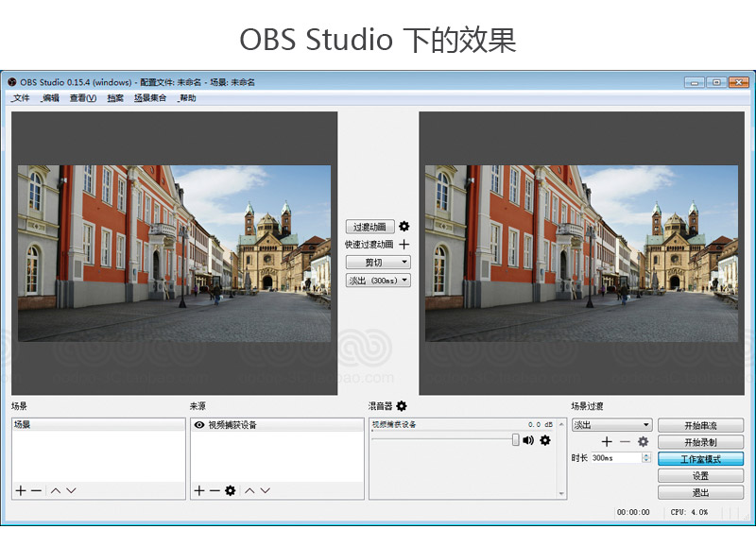The image size is (756, 546).
Task: Mute 视频捕获设备 using the speaker icon
Action: [528, 440]
